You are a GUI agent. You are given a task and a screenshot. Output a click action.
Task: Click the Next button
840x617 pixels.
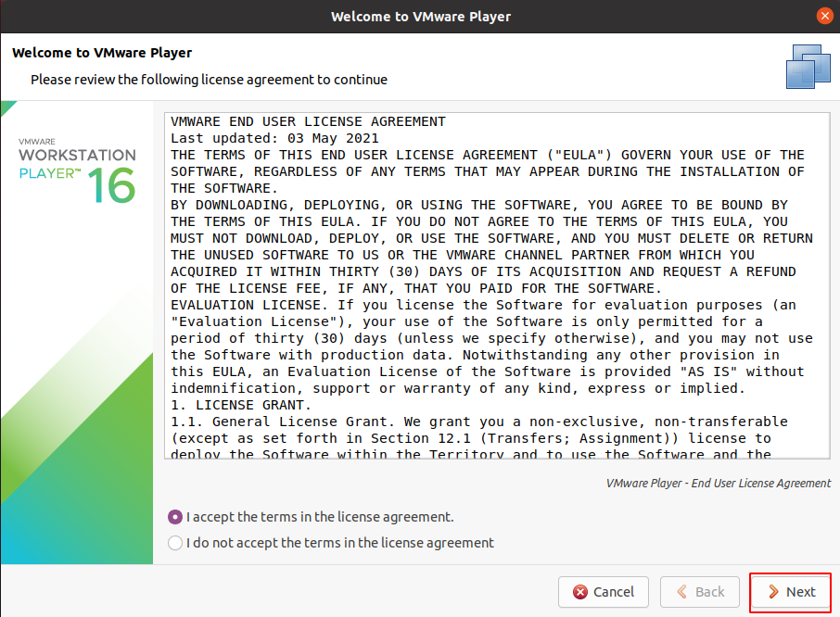tap(790, 592)
